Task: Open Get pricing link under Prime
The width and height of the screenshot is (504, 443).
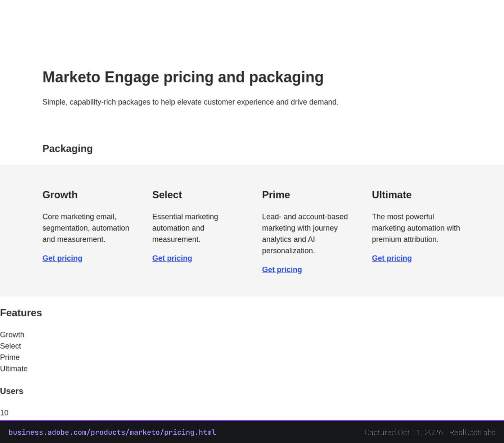Action: point(282,270)
